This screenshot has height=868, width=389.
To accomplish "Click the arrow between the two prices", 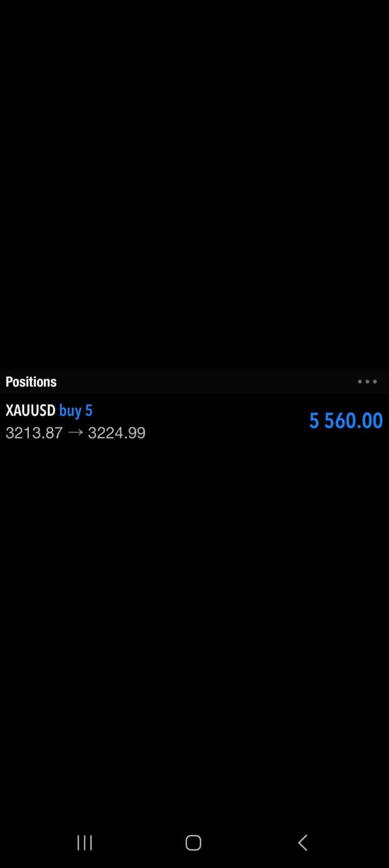I will click(x=75, y=433).
